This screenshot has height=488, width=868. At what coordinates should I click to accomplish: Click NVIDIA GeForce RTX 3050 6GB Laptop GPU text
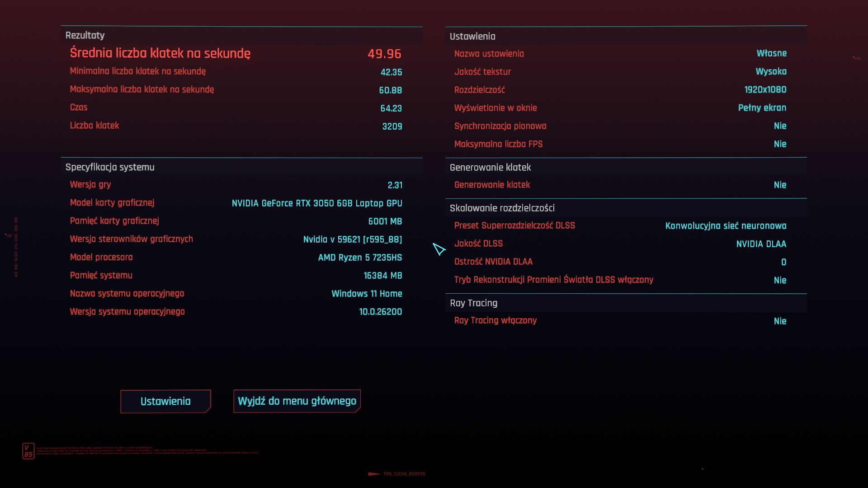click(x=317, y=203)
